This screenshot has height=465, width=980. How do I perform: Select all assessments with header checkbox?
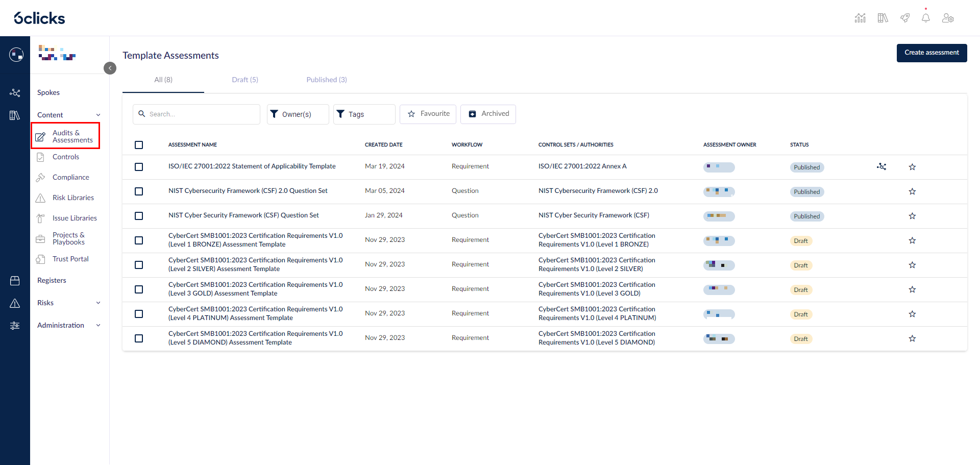(x=139, y=145)
